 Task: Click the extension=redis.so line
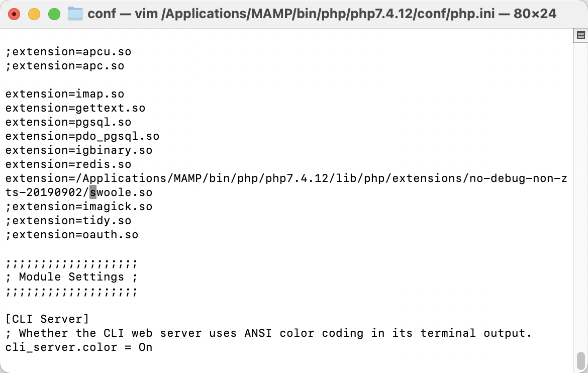(x=68, y=164)
